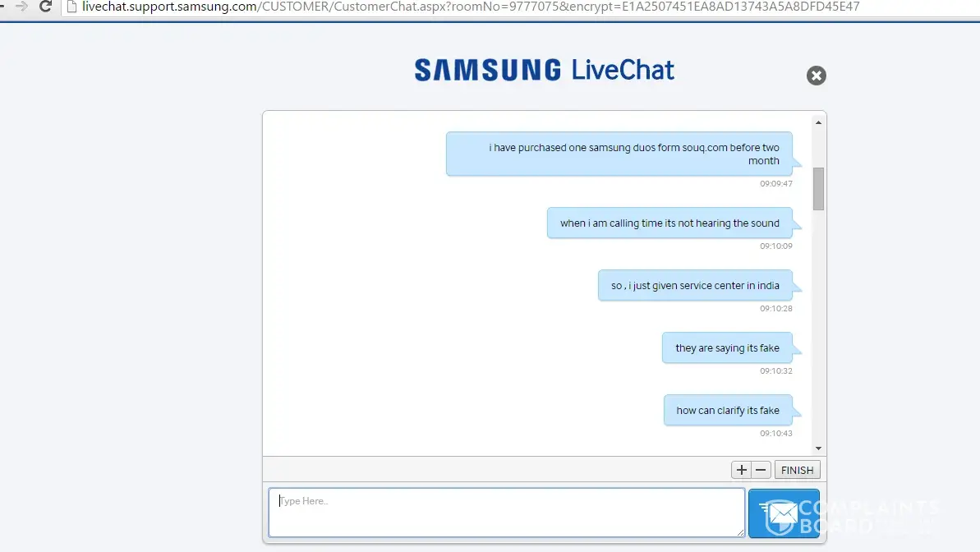The width and height of the screenshot is (980, 552).
Task: Click the 'they are saying its fake' bubble
Action: 727,347
